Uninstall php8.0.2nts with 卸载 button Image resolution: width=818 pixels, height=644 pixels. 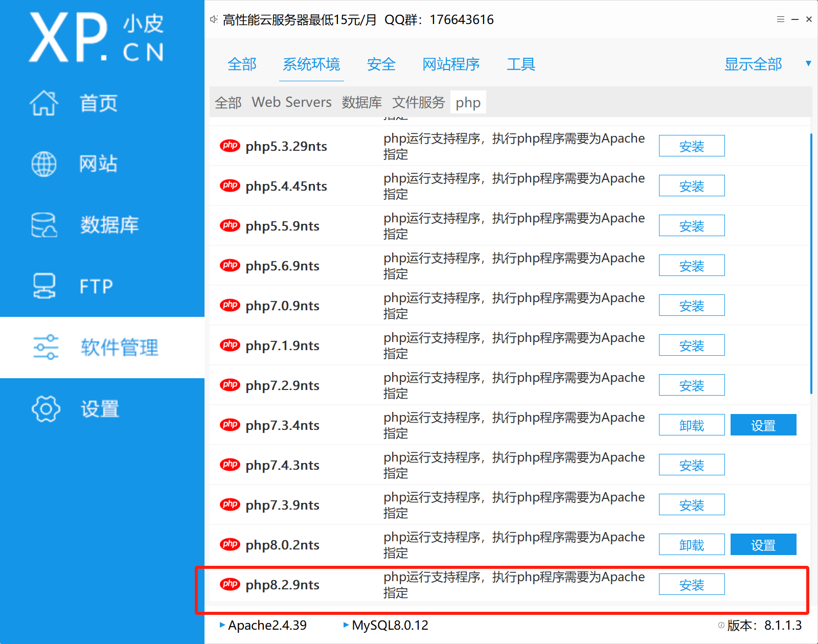click(692, 544)
